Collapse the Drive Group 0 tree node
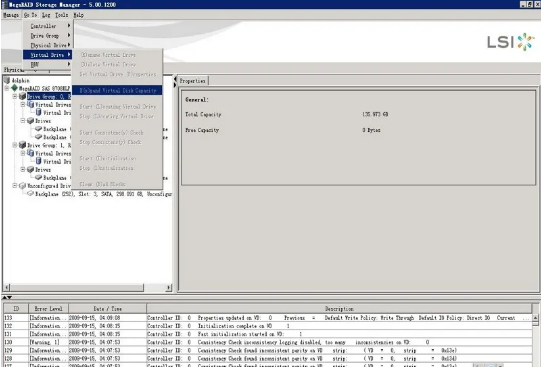The width and height of the screenshot is (541, 367). tap(15, 97)
